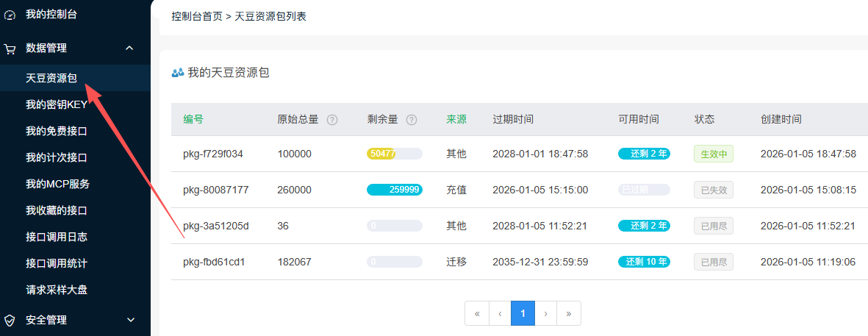The width and height of the screenshot is (868, 336).
Task: Click the 安全管理 shield icon
Action: [x=10, y=320]
